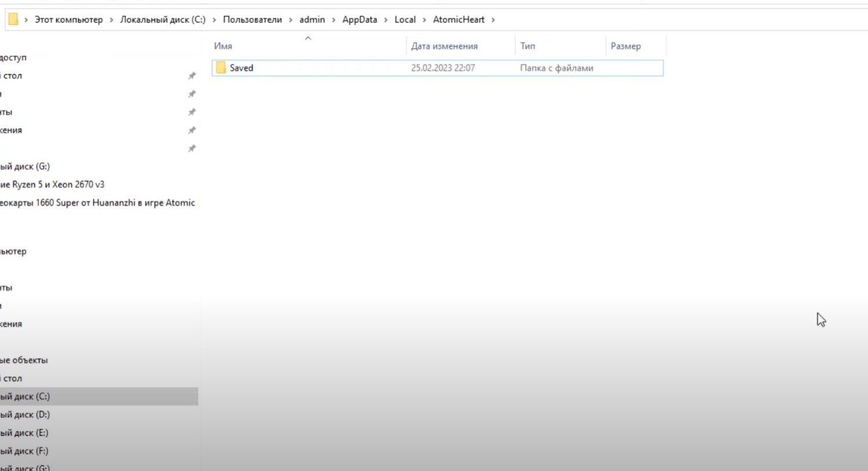Open the sidebar entry '1660 Super от Huananzhi в игре Atomic'
868x471 pixels.
[x=99, y=203]
